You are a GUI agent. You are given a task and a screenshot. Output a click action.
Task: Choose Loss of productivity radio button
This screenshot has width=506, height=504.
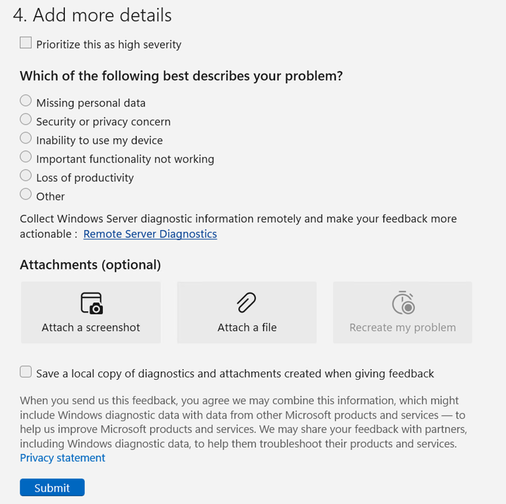(x=26, y=175)
